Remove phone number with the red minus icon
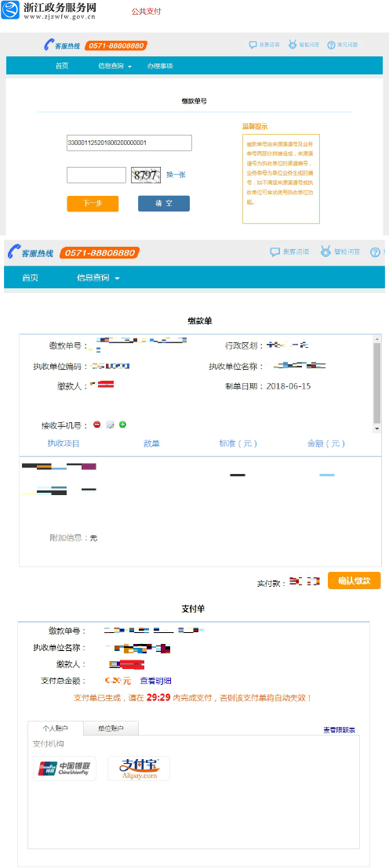 [97, 425]
